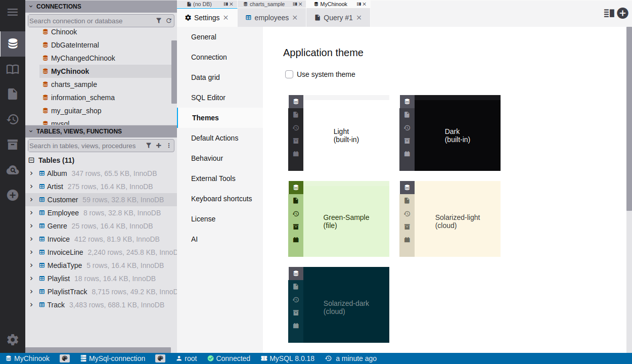The width and height of the screenshot is (632, 364).
Task: Click the refresh connections icon
Action: [x=169, y=21]
